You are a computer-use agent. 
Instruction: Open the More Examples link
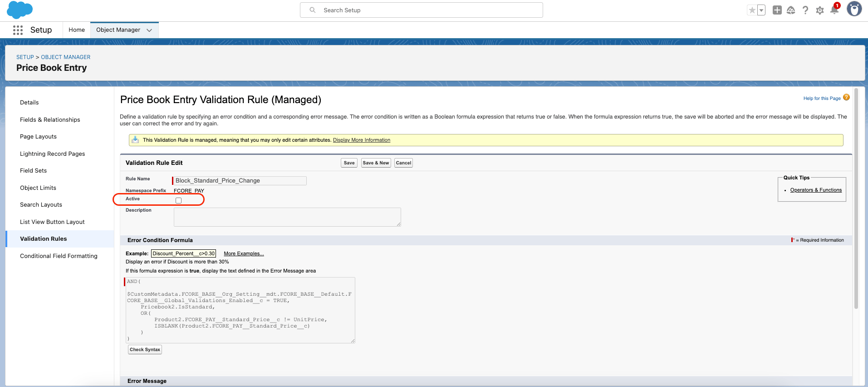tap(244, 253)
